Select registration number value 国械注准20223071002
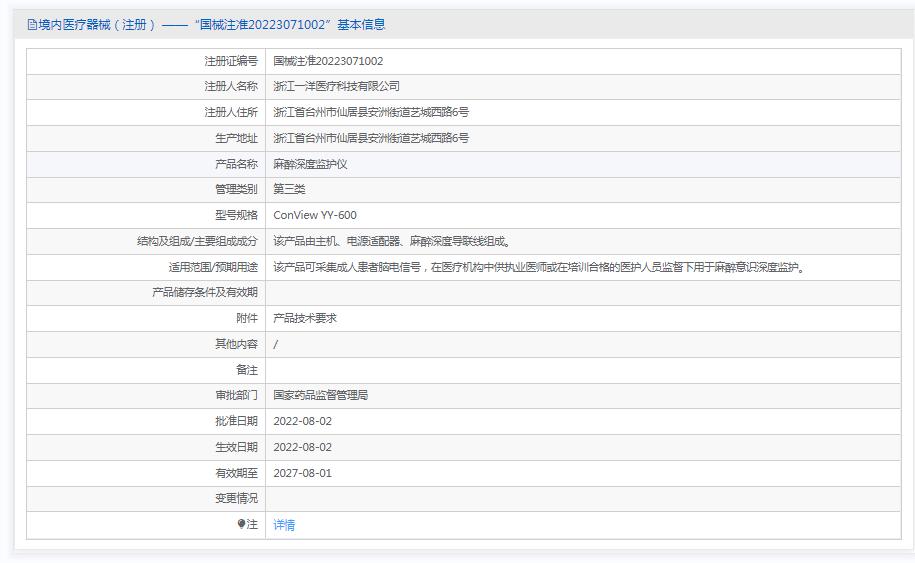 tap(328, 61)
